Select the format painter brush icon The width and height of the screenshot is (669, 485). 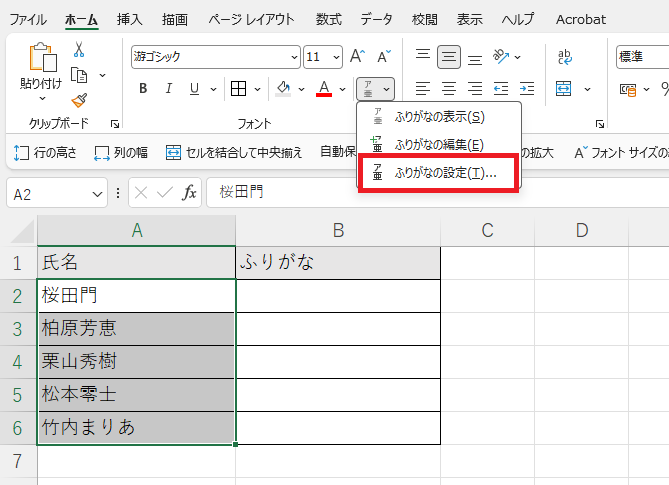click(79, 99)
